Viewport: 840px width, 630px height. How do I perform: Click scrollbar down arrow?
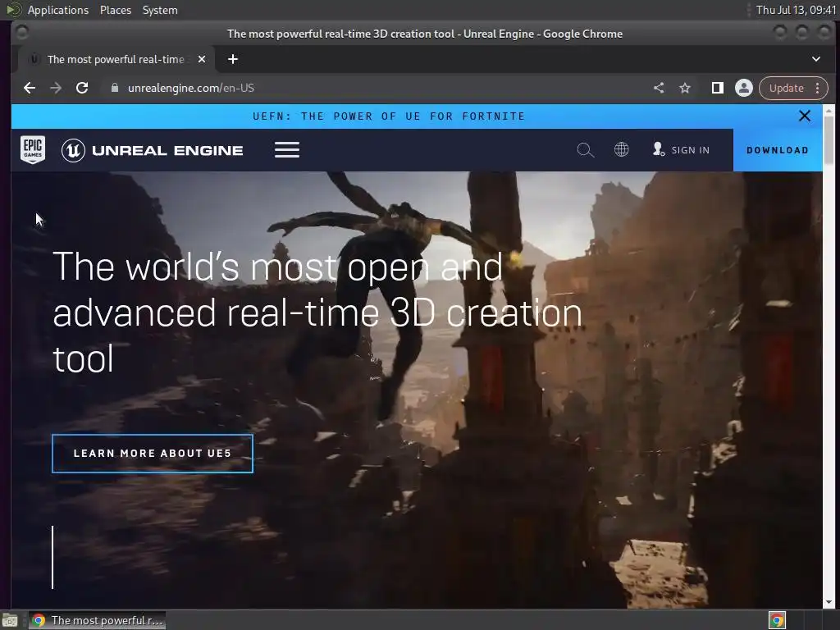tap(829, 602)
